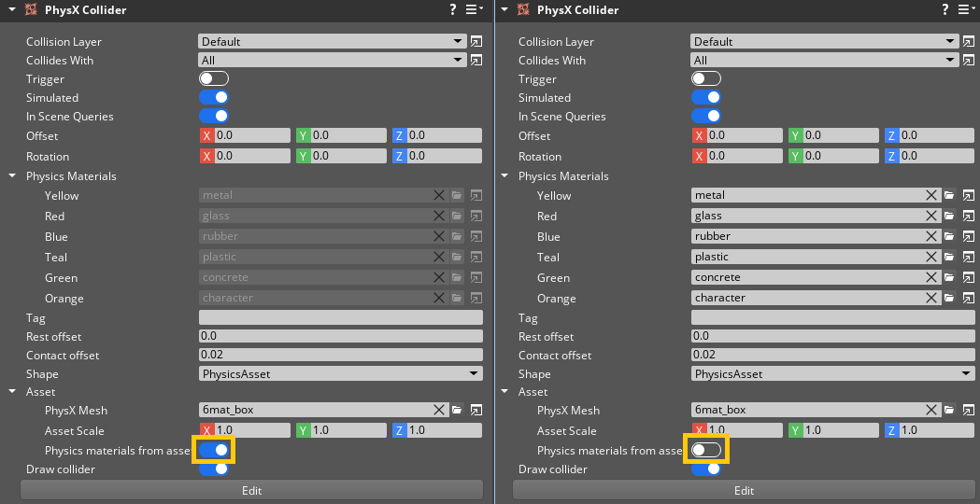
Task: Open Shape PhysicsAsset dropdown in left panel
Action: (x=341, y=373)
